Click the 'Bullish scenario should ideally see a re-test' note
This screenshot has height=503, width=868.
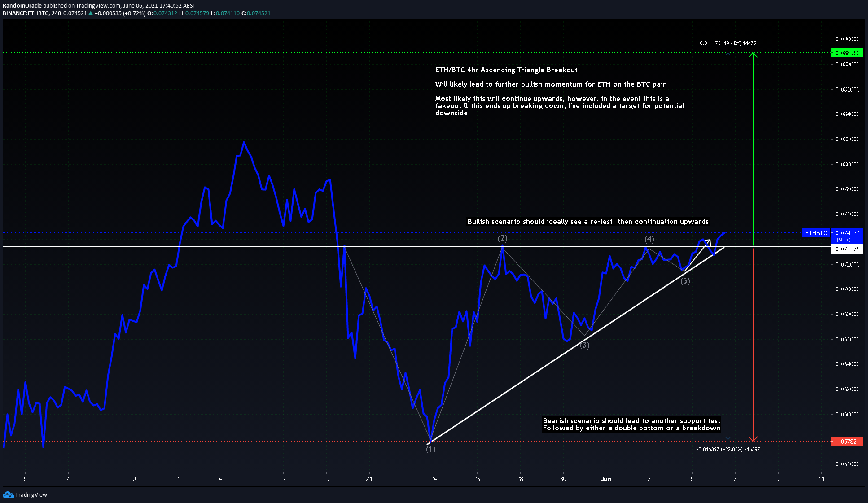588,222
